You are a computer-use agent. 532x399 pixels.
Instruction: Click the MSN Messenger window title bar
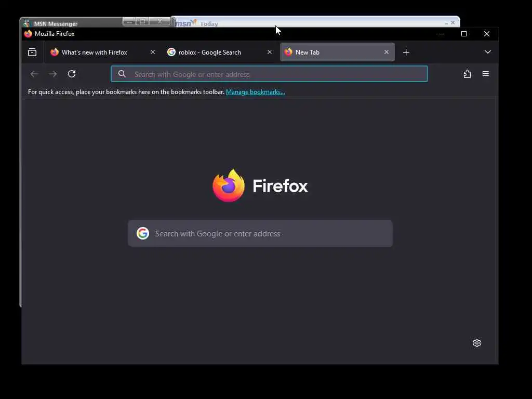point(71,23)
